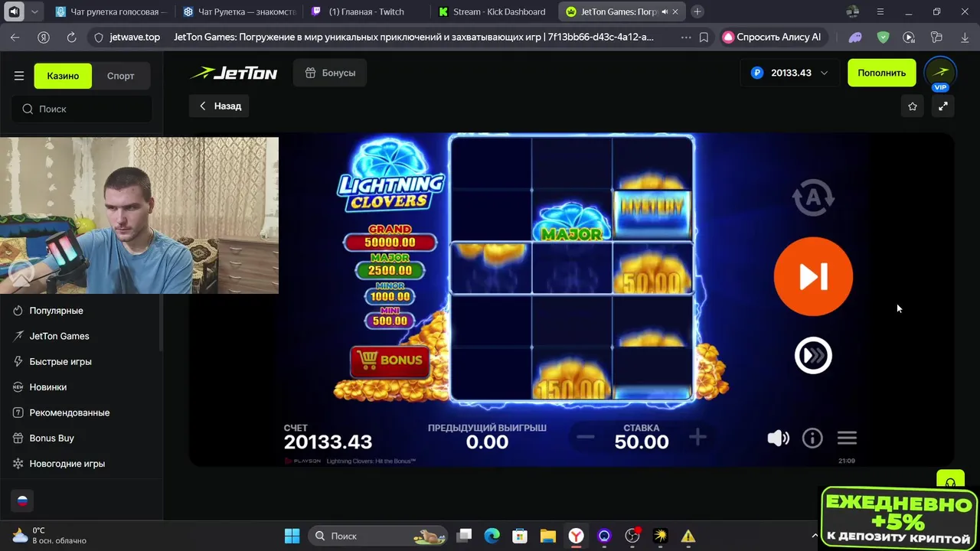Mute the JetTon Games tab audio icon

pyautogui.click(x=664, y=11)
